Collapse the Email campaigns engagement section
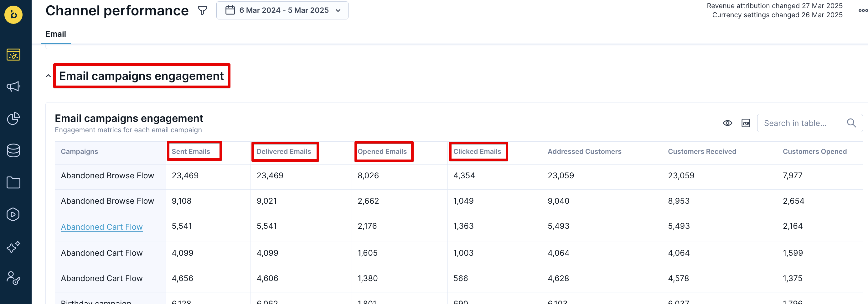Screen dimensions: 868x304 [x=49, y=76]
